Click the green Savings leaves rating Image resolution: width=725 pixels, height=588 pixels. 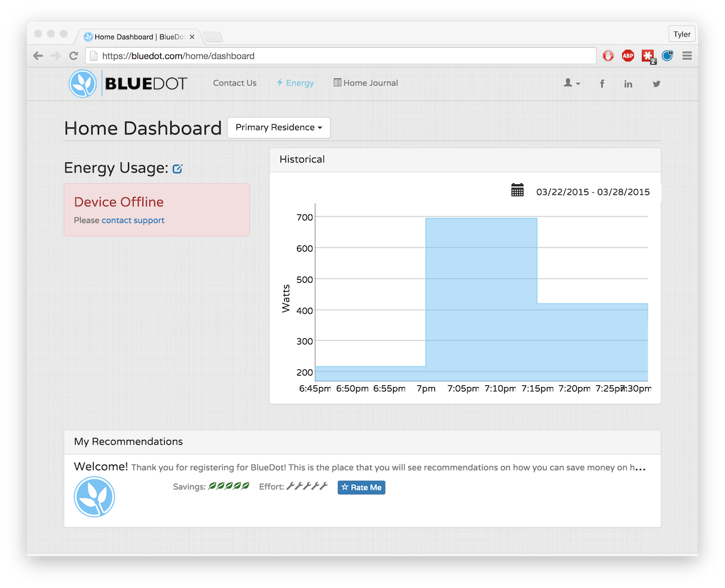click(x=229, y=486)
